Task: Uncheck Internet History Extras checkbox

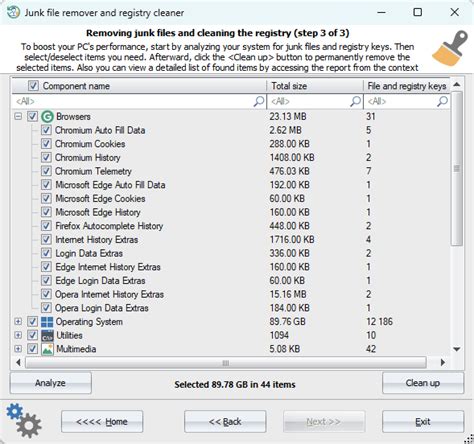Action: point(46,239)
